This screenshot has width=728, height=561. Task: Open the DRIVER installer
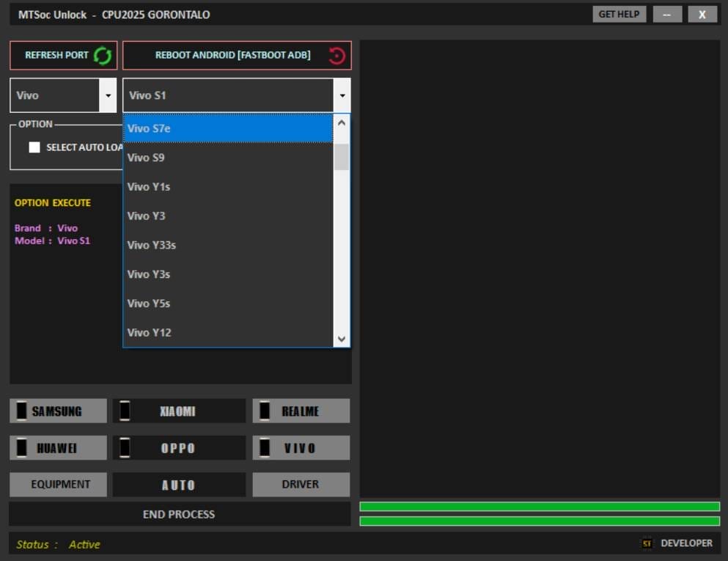[x=301, y=484]
